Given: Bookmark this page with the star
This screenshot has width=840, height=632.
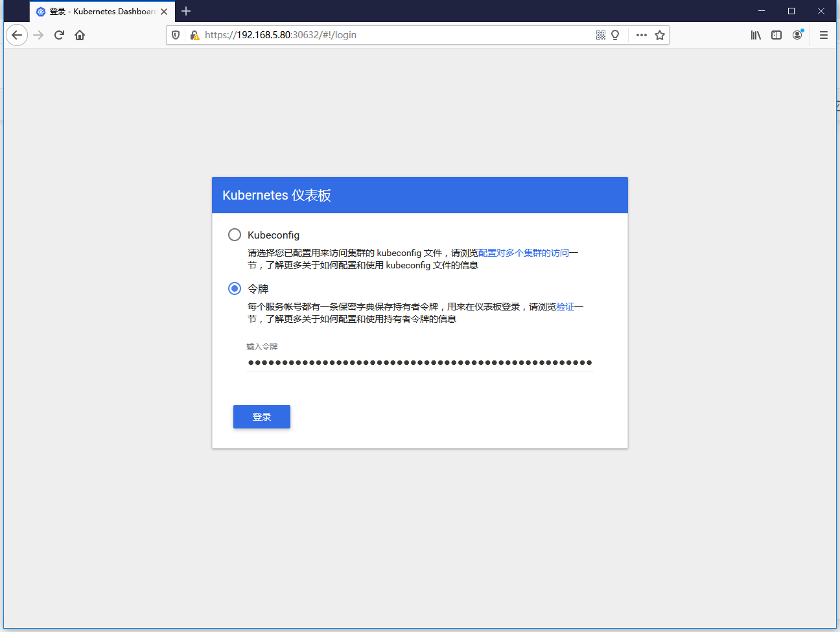Looking at the screenshot, I should (x=660, y=35).
